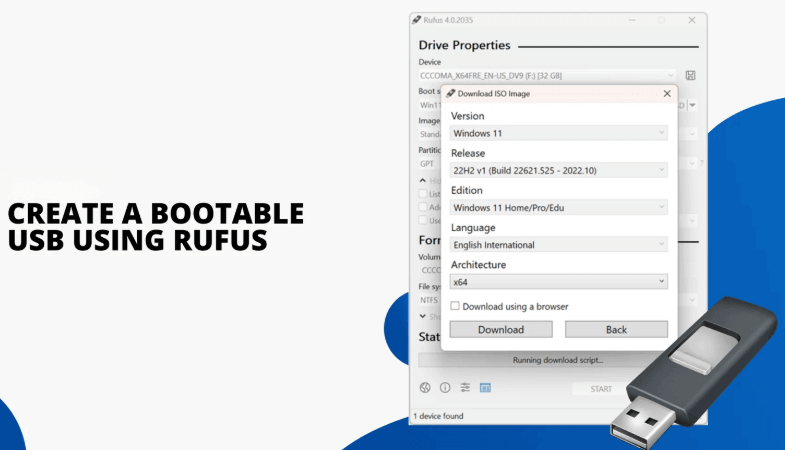This screenshot has height=450, width=785.
Task: Enable Download using a browser checkbox
Action: [x=455, y=306]
